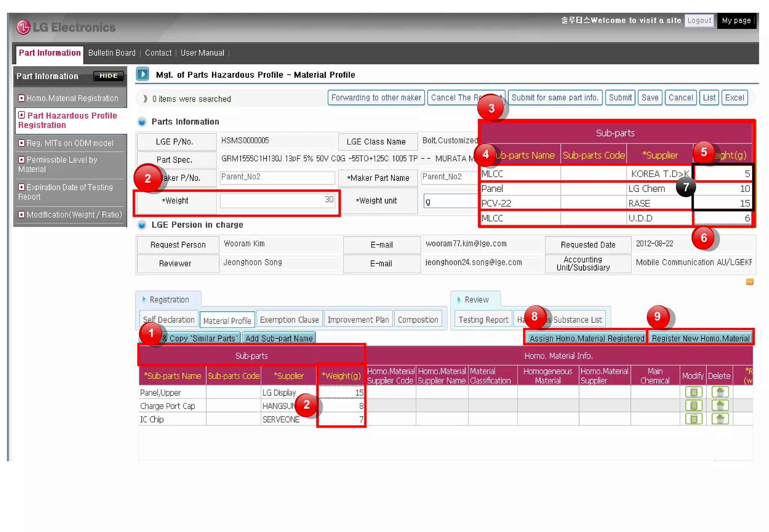Expand Modification(Weight / Ratio) sidebar item
The height and width of the screenshot is (532, 769).
click(74, 215)
